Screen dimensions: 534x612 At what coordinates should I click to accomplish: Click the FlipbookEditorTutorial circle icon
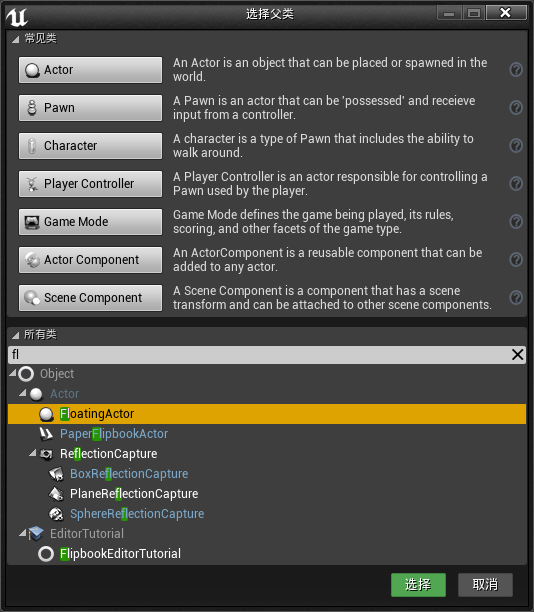point(46,554)
